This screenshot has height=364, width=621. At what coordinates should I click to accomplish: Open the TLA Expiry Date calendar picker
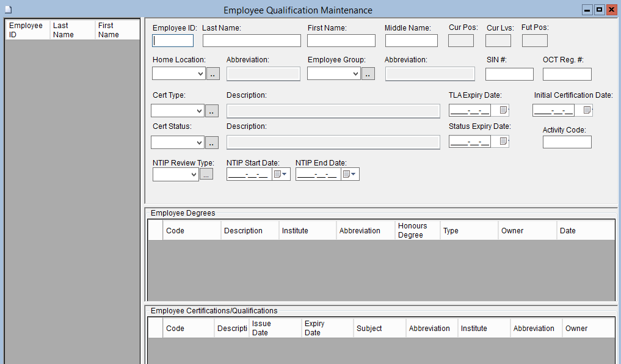coord(504,111)
